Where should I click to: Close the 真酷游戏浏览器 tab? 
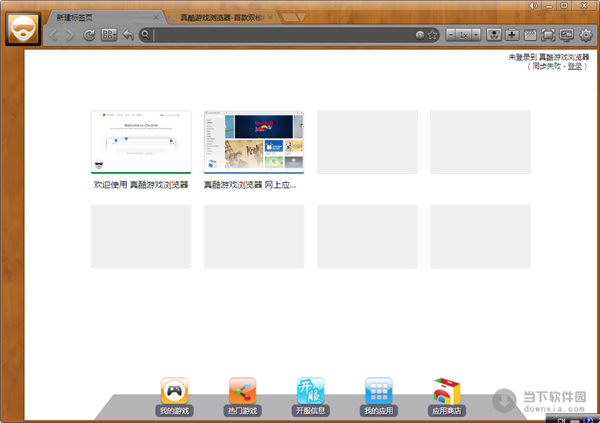coord(270,17)
